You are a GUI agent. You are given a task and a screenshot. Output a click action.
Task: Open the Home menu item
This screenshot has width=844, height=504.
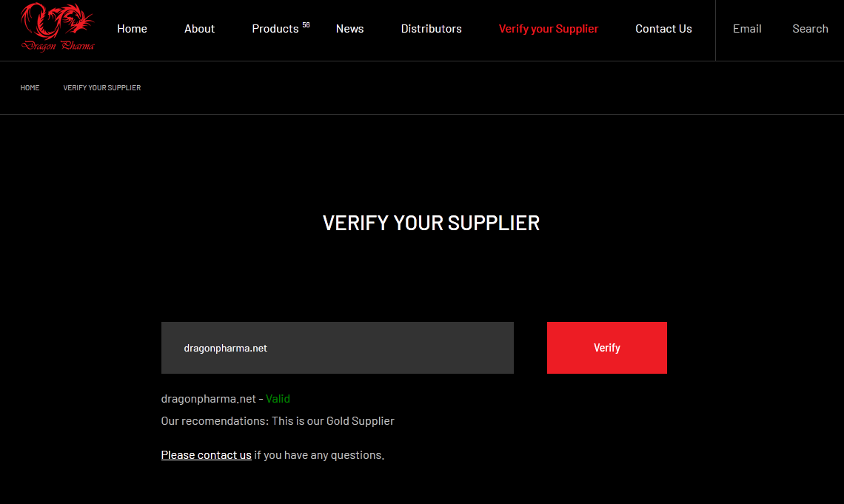point(132,29)
